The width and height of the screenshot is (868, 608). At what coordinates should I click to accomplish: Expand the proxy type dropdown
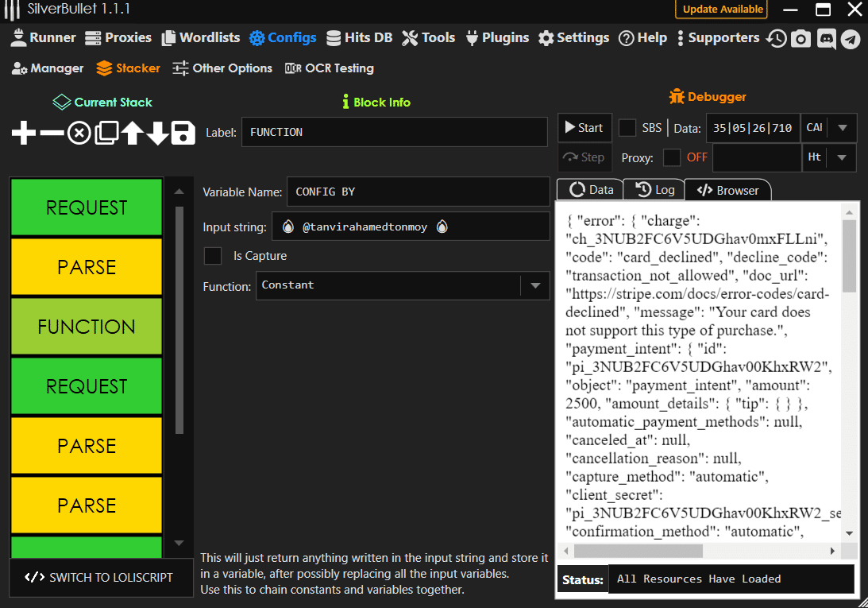[843, 157]
